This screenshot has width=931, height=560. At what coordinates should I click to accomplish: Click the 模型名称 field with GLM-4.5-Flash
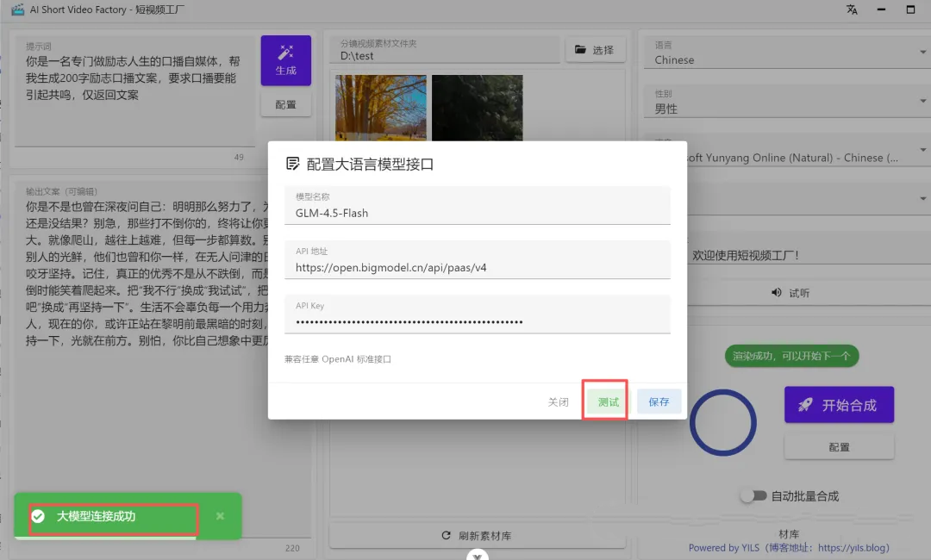coord(478,213)
